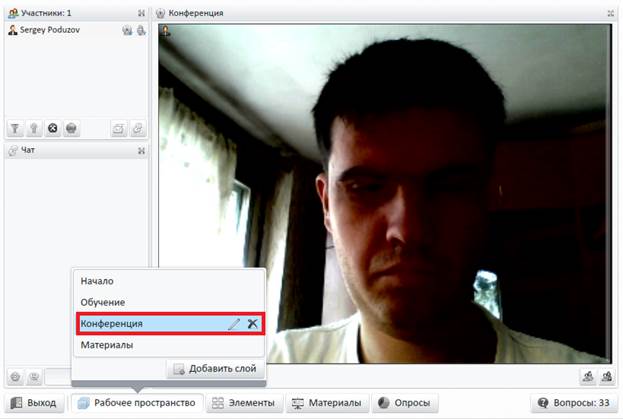This screenshot has width=623, height=419.
Task: Select the Материалы layer in popup
Action: coord(169,345)
